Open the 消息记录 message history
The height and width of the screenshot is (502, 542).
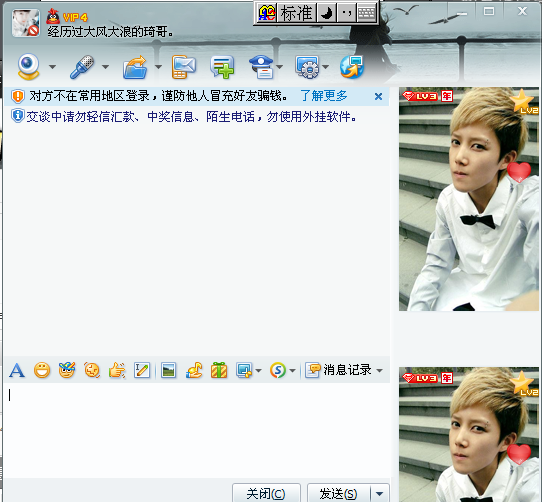(339, 370)
